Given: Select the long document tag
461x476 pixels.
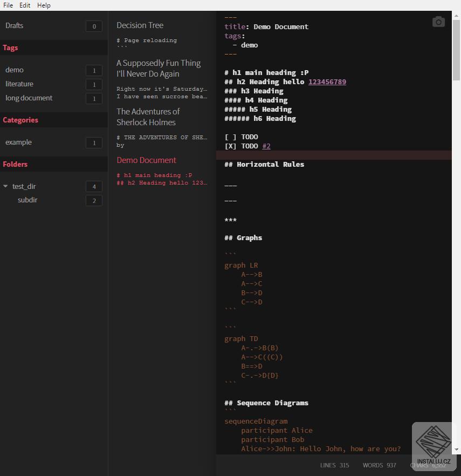Looking at the screenshot, I should pyautogui.click(x=29, y=98).
